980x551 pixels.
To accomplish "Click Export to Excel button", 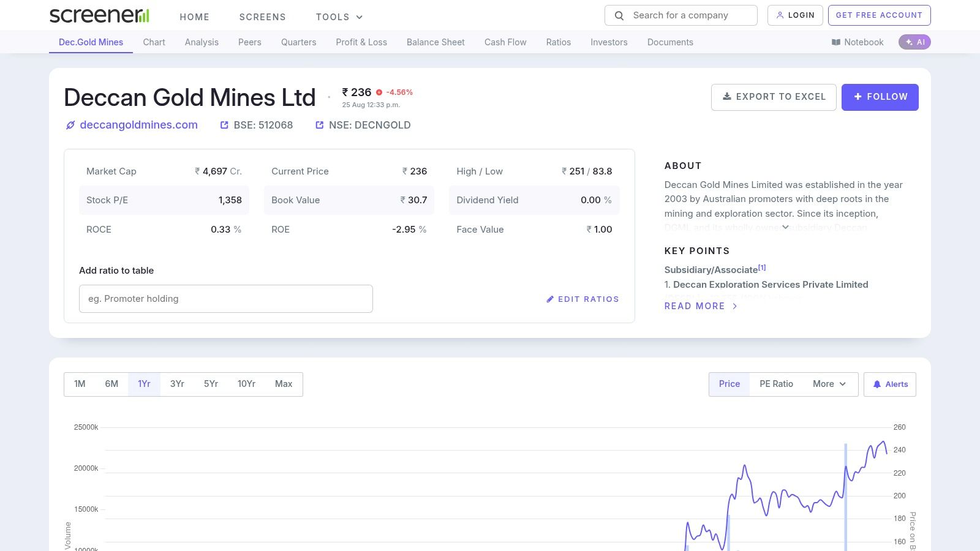I will point(774,97).
